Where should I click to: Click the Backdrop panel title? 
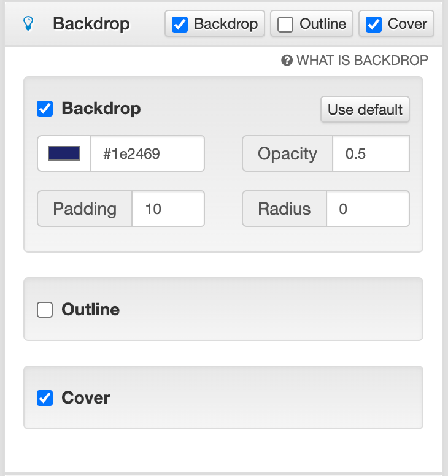click(x=91, y=25)
